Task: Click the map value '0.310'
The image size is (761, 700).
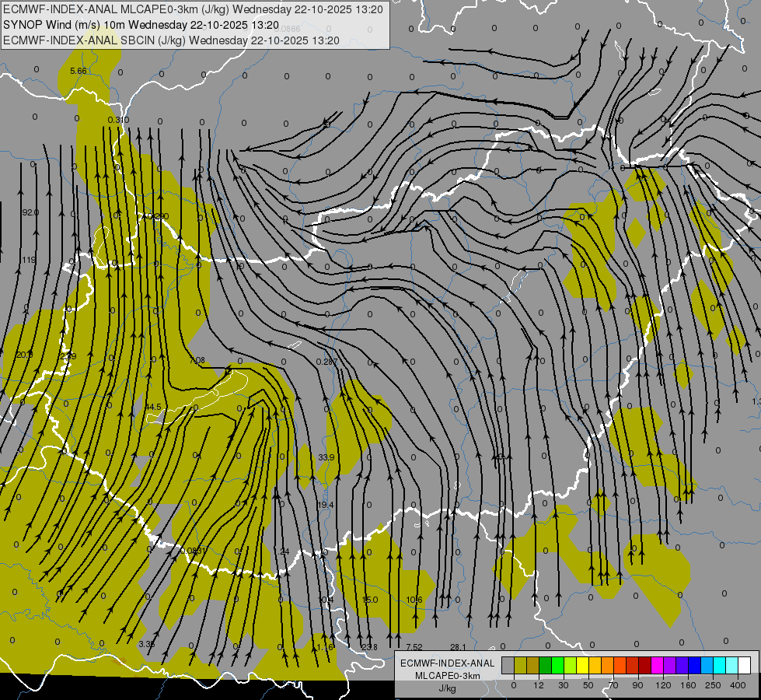Action: [x=118, y=120]
